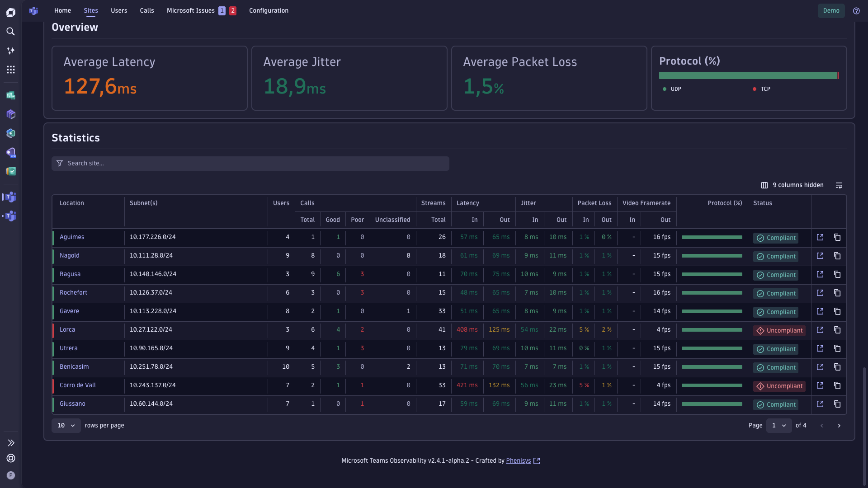Open the apps grid icon in sidebar
The width and height of the screenshot is (868, 488).
pyautogui.click(x=11, y=70)
